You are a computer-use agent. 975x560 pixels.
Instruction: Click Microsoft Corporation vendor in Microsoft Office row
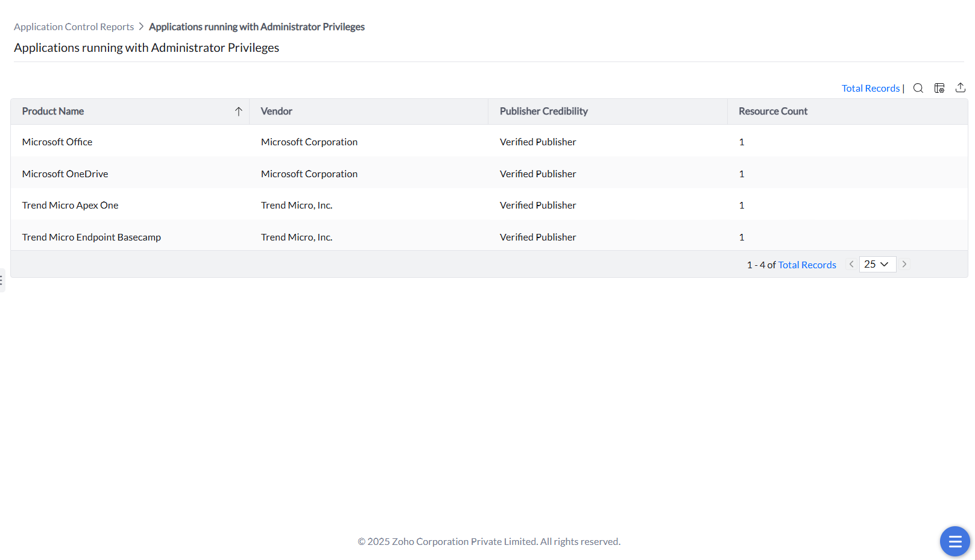coord(309,142)
